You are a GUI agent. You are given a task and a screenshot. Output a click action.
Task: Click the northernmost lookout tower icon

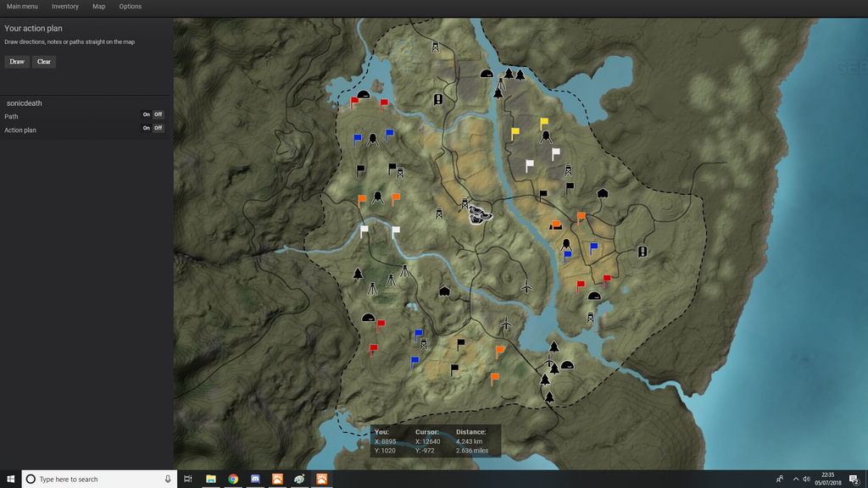pyautogui.click(x=436, y=47)
